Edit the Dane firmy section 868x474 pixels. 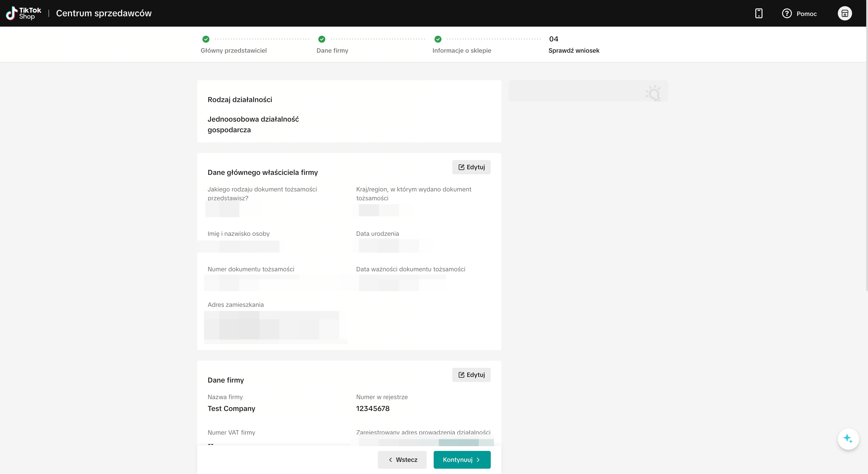pos(471,375)
